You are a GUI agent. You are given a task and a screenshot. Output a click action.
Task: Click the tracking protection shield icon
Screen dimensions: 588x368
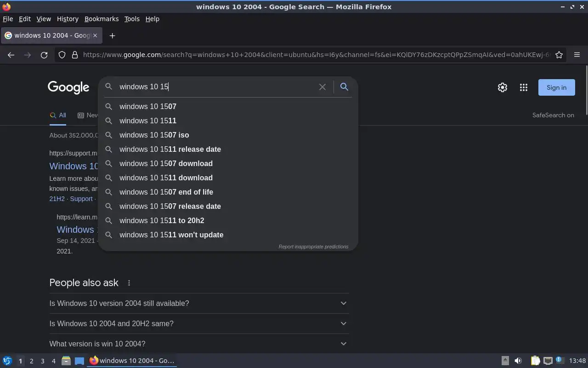[62, 55]
